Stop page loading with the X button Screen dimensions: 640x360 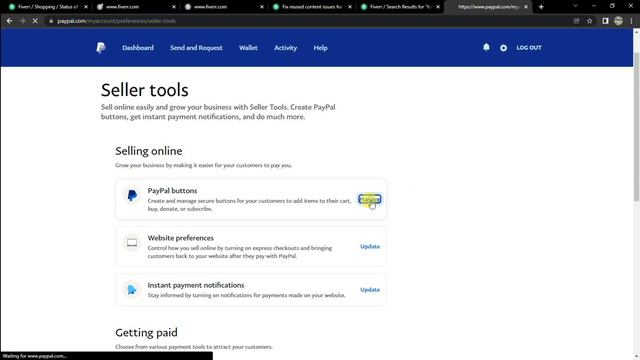tap(35, 21)
